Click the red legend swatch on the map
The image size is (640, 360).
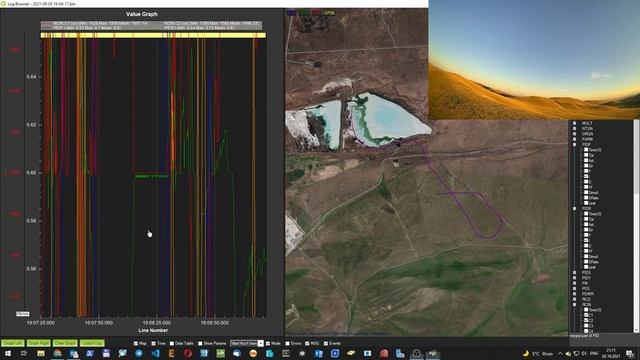[x=316, y=13]
